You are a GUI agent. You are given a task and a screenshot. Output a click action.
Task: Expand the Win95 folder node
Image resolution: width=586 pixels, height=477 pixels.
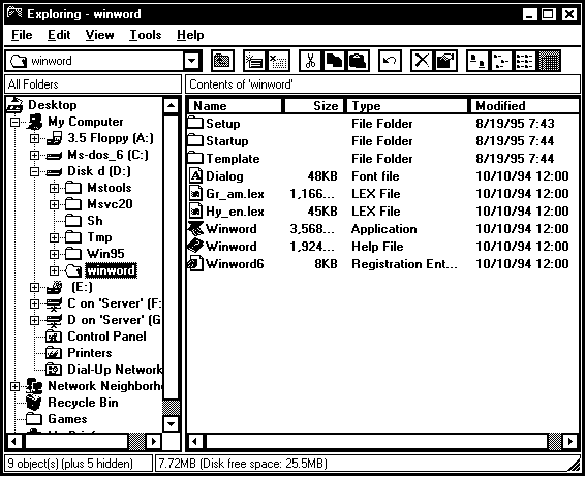54,254
